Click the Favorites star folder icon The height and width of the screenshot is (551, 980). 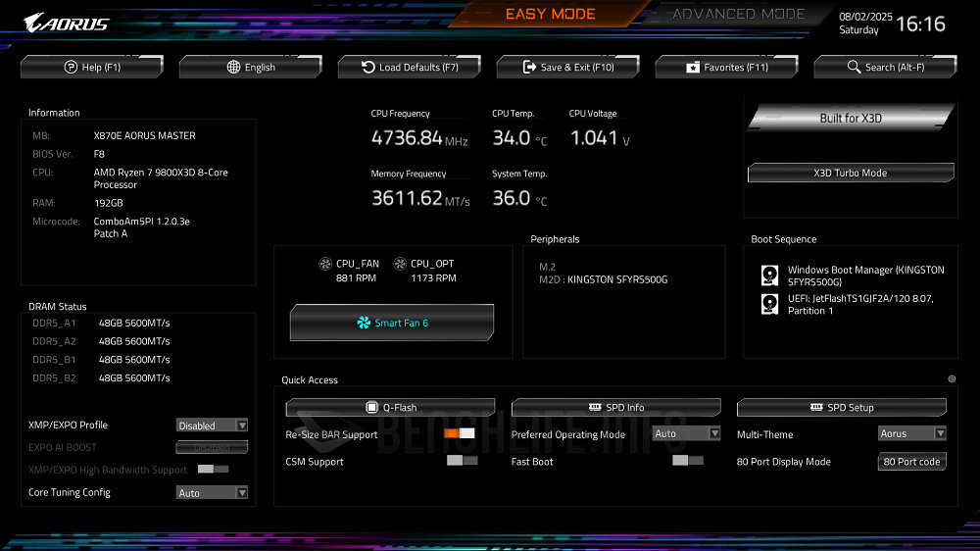[693, 67]
